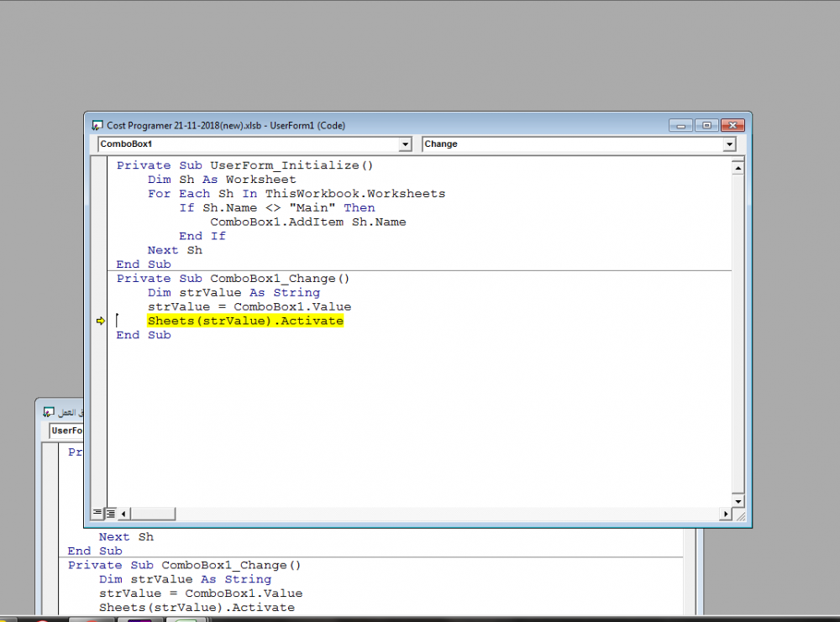Click "Next Sh" in the front code window
Image resolution: width=840 pixels, height=622 pixels.
tap(176, 250)
